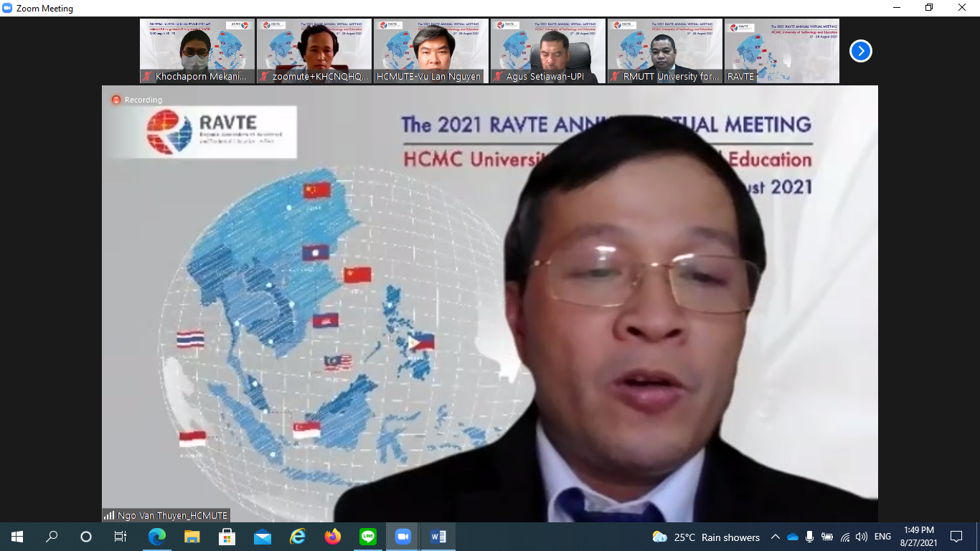Open the battery status tray icon
The width and height of the screenshot is (980, 551).
tap(827, 537)
